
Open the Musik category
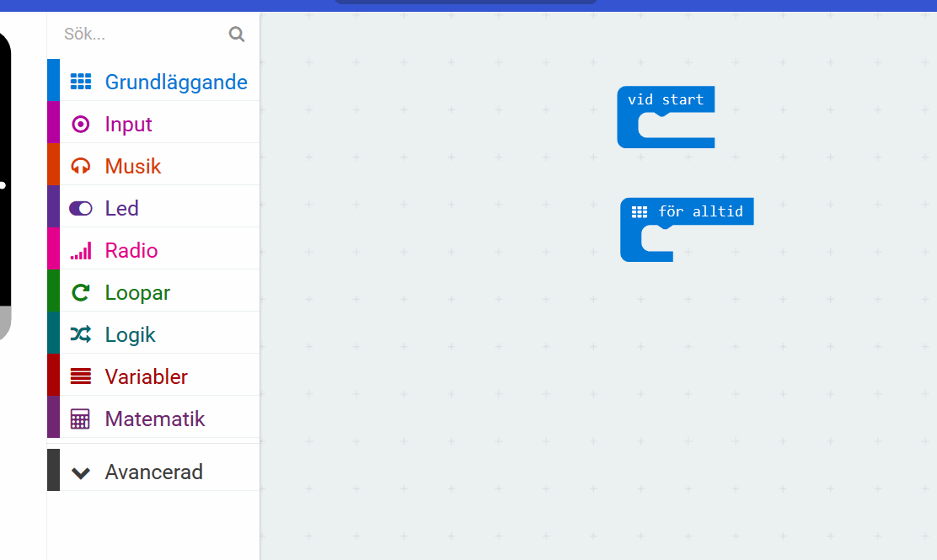[x=153, y=165]
